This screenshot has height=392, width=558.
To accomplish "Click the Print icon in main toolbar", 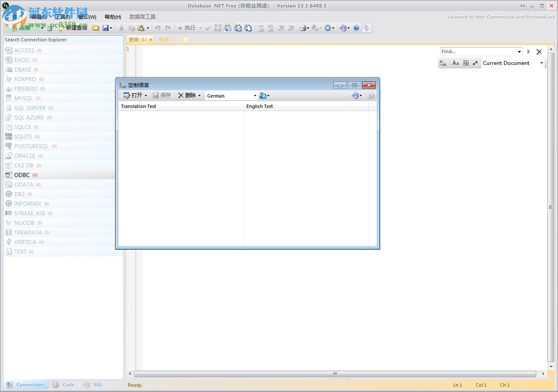I will point(303,28).
